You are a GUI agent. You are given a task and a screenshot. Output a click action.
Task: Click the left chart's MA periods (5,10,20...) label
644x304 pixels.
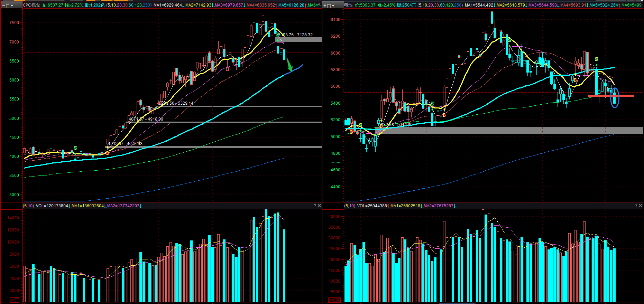[x=129, y=5]
